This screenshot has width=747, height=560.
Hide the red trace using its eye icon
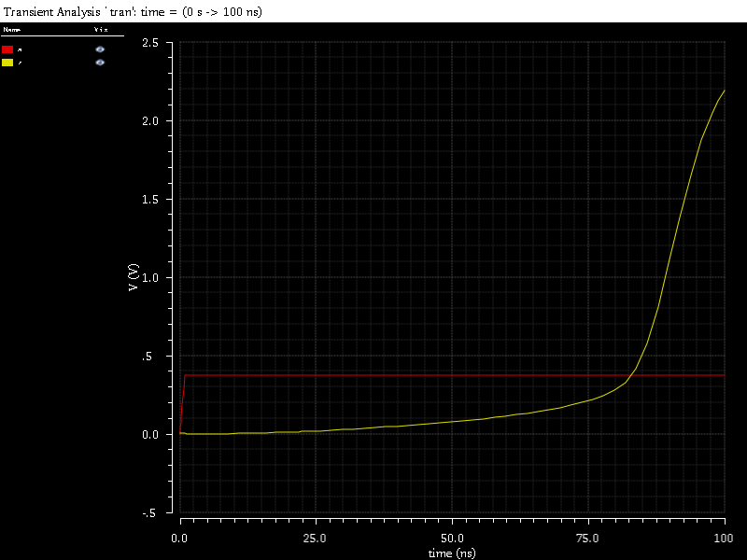point(100,49)
